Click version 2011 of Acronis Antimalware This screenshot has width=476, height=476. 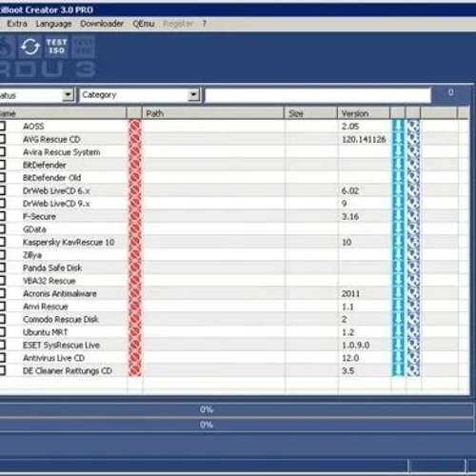[350, 293]
